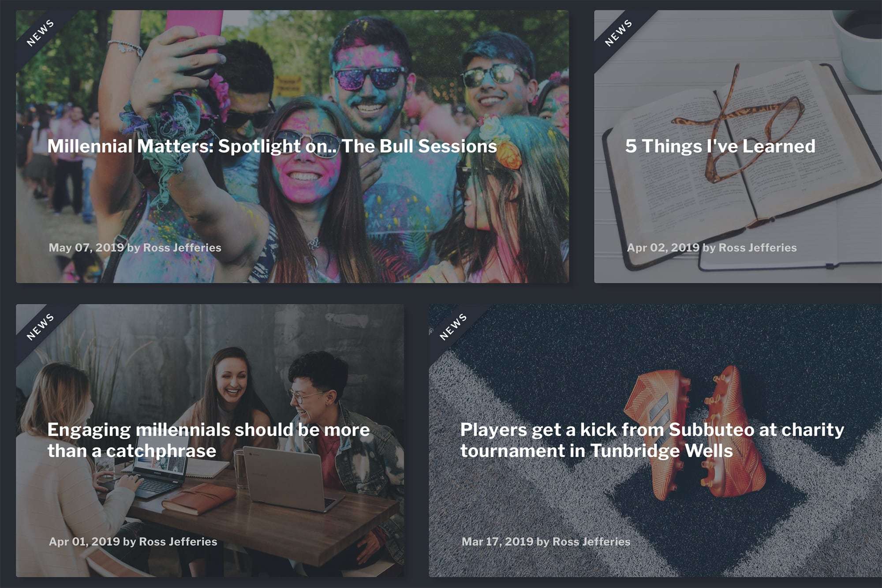Open the 5 Things I've Learned headline
This screenshot has width=882, height=588.
pos(720,146)
